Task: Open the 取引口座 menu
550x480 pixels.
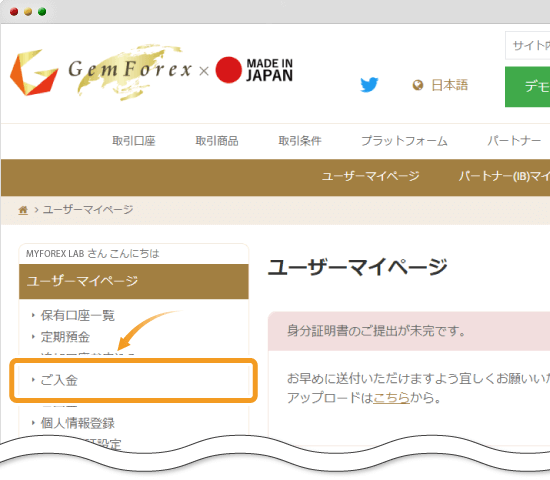Action: point(134,141)
